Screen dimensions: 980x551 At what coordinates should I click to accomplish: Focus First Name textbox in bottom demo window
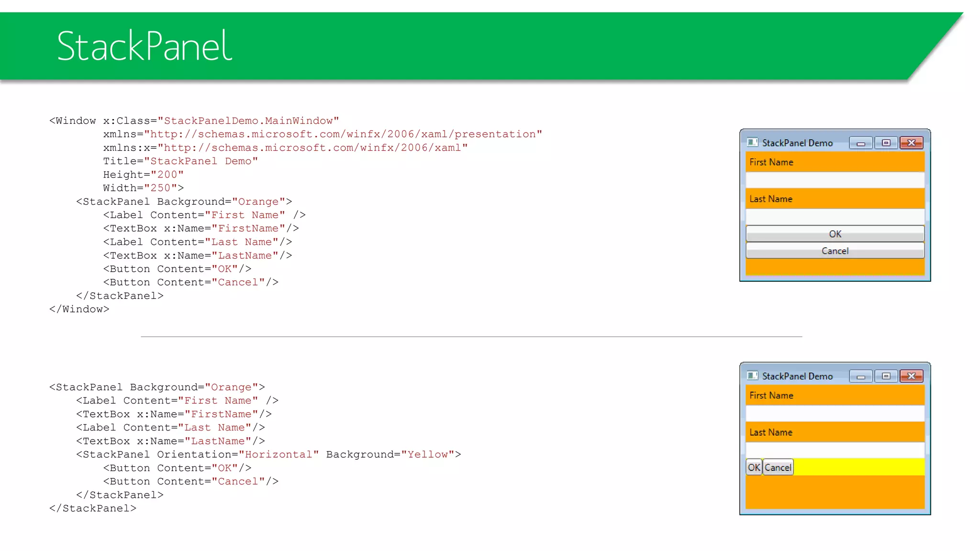click(835, 414)
